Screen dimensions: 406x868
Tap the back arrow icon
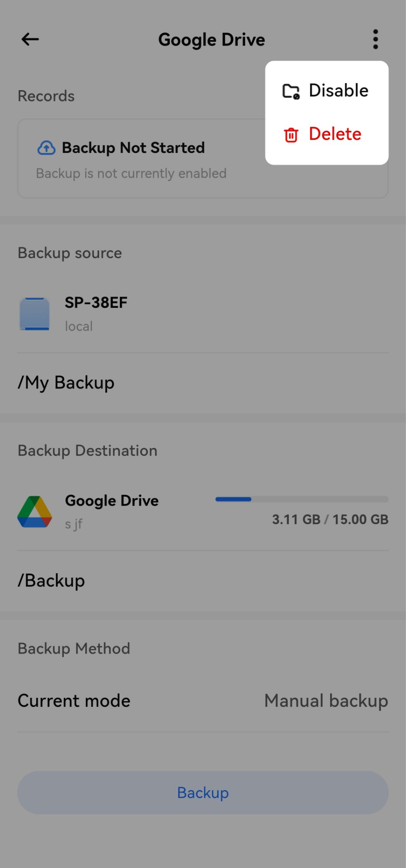point(30,39)
